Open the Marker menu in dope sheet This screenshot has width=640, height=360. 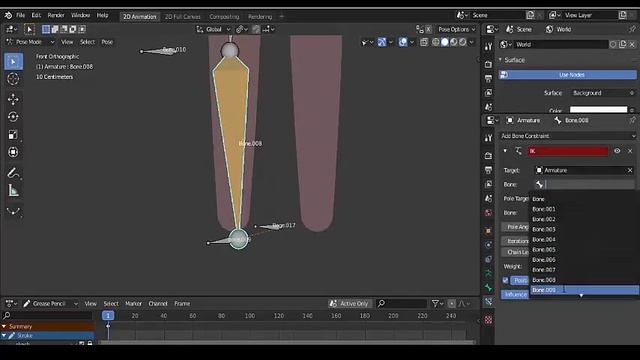[x=133, y=303]
